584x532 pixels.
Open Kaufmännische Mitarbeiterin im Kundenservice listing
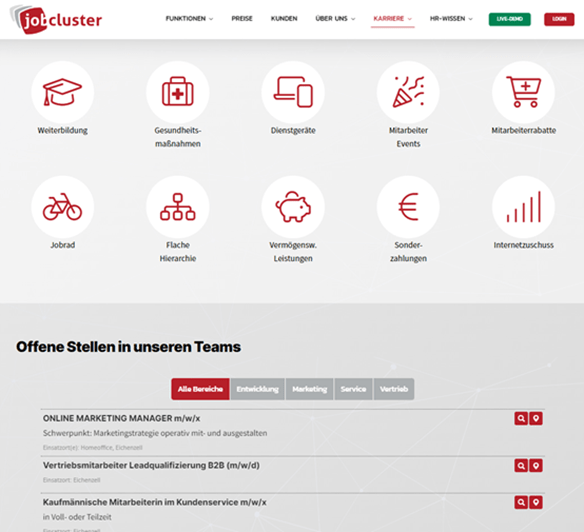click(x=155, y=502)
